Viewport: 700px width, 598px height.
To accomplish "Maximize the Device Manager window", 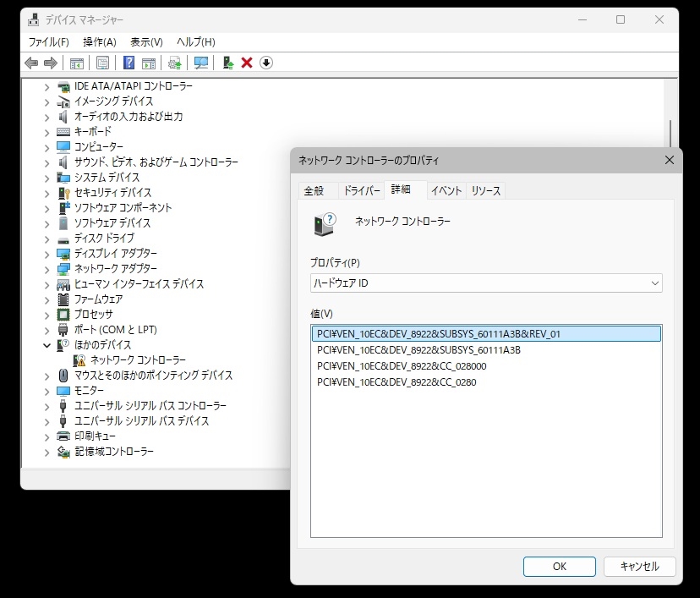I will 621,19.
